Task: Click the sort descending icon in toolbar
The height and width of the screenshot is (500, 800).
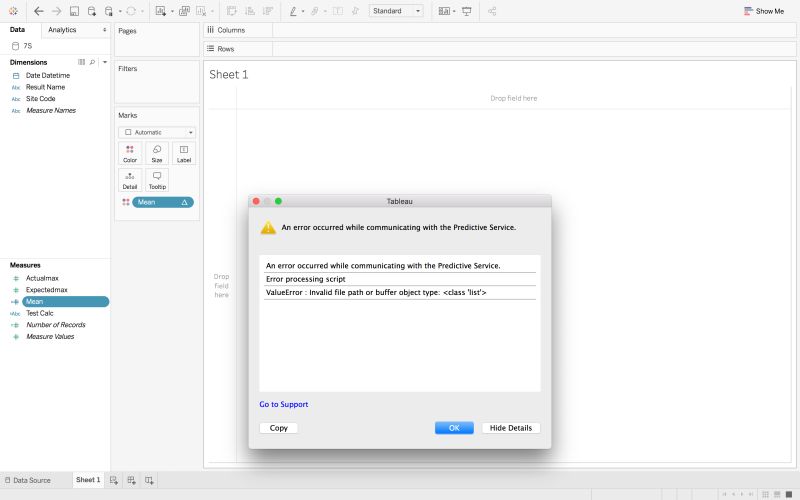Action: coord(267,11)
